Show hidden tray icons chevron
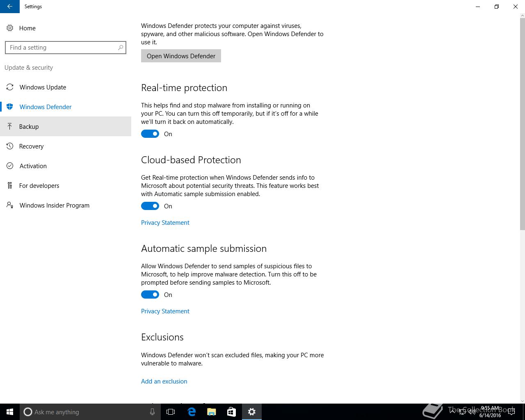Screen dimensions: 525x420 (x=452, y=412)
